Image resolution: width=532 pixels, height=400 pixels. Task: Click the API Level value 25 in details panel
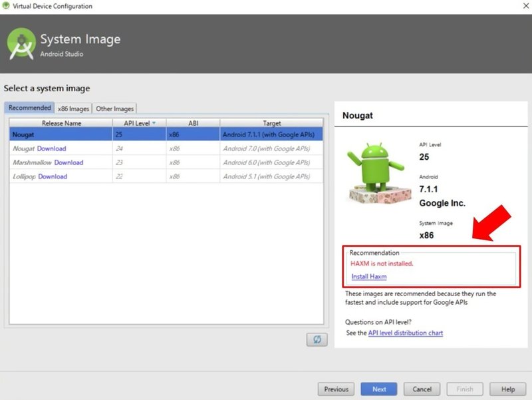[x=424, y=157]
